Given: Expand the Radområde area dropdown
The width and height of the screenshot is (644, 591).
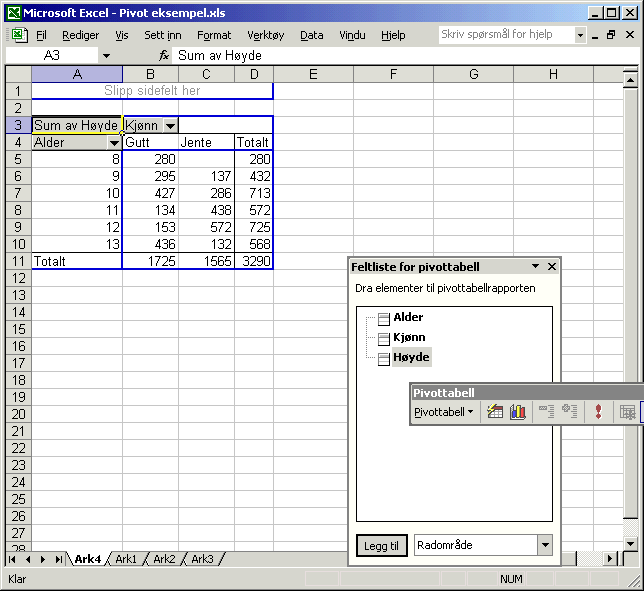Looking at the screenshot, I should pyautogui.click(x=544, y=546).
